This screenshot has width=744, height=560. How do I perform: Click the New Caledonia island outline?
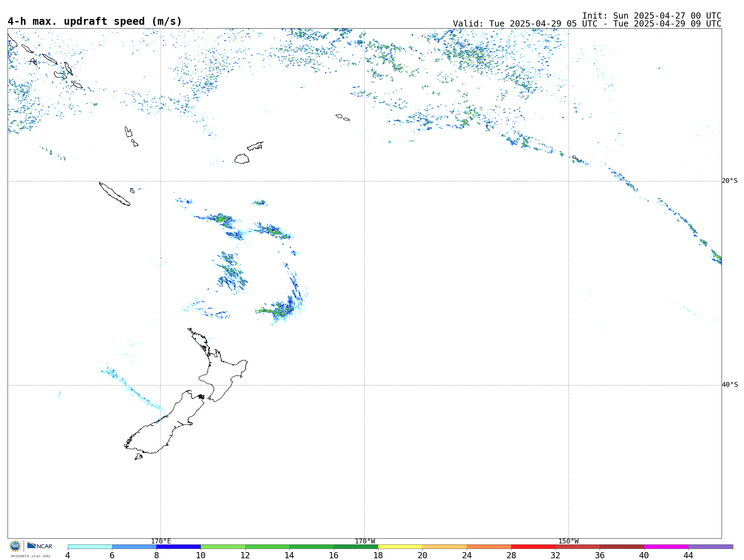pos(115,194)
